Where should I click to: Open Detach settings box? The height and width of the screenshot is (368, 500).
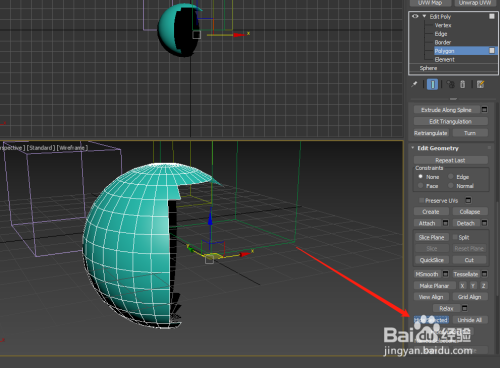click(x=485, y=223)
